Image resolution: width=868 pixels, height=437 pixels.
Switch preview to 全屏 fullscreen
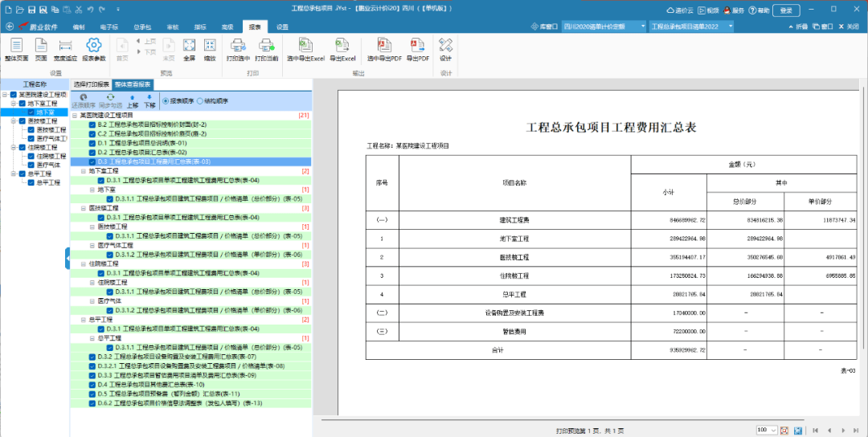click(189, 47)
